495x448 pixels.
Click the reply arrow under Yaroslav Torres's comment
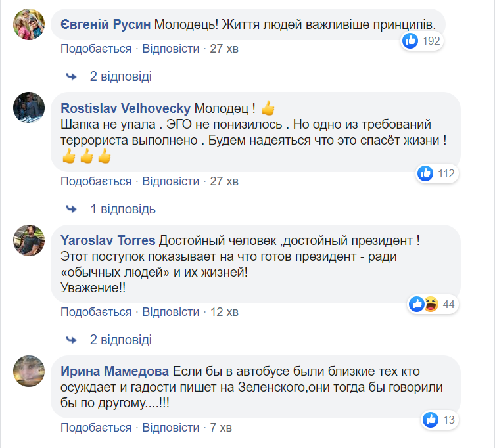tap(72, 340)
